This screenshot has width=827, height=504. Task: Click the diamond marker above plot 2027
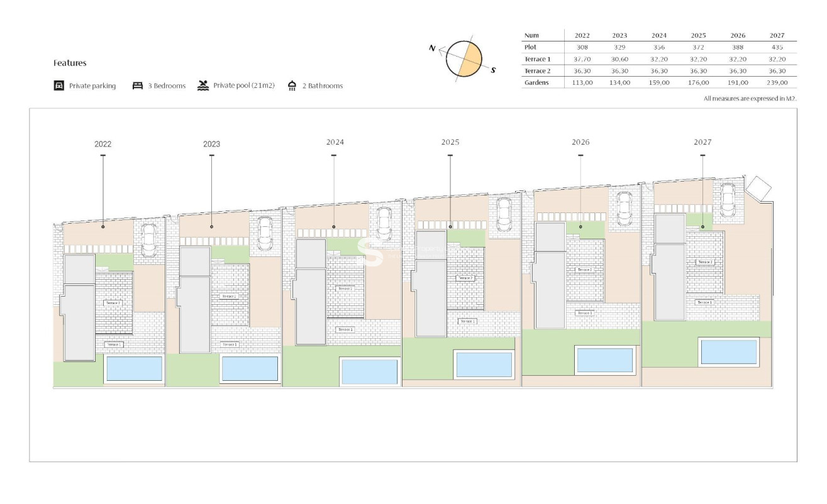click(757, 187)
